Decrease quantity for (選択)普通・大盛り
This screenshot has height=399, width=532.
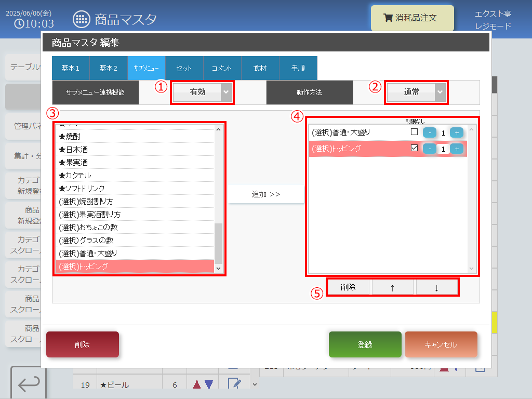pyautogui.click(x=430, y=132)
